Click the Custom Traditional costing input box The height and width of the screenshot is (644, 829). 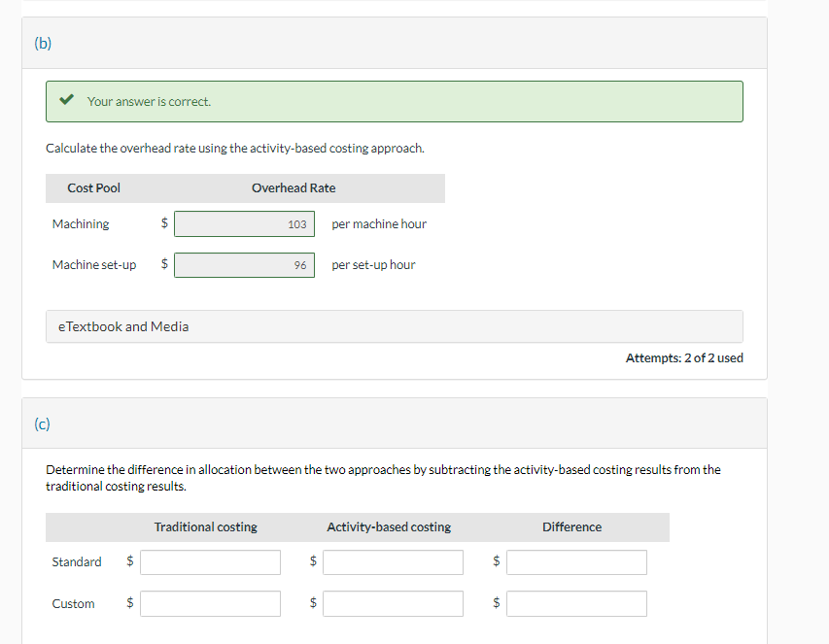(x=210, y=603)
